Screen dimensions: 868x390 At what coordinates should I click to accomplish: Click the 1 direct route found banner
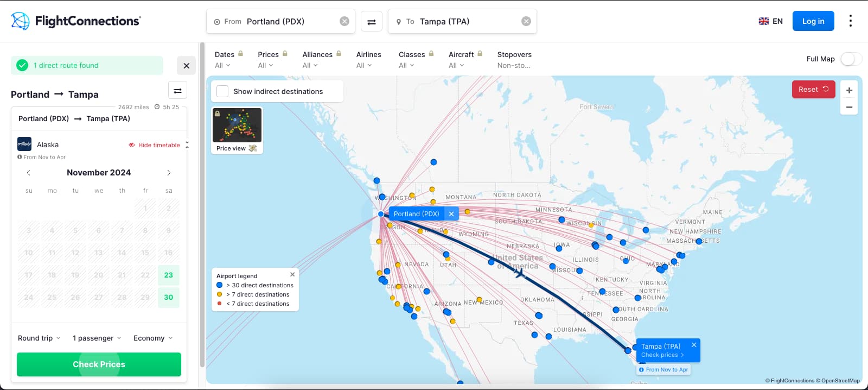pos(87,65)
